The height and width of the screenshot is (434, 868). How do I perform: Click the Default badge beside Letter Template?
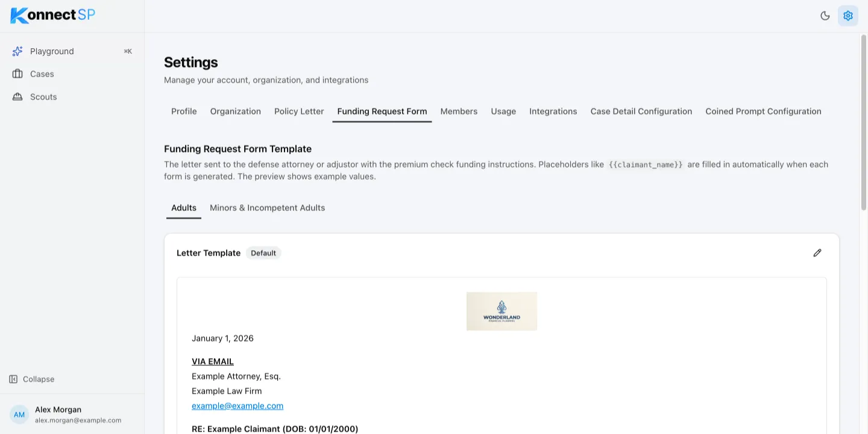click(x=263, y=253)
